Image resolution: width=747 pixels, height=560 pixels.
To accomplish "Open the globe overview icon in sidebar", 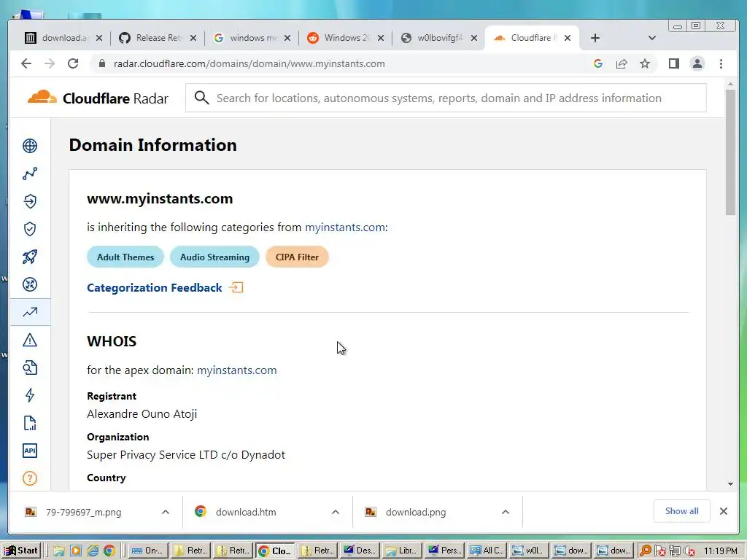I will (29, 146).
